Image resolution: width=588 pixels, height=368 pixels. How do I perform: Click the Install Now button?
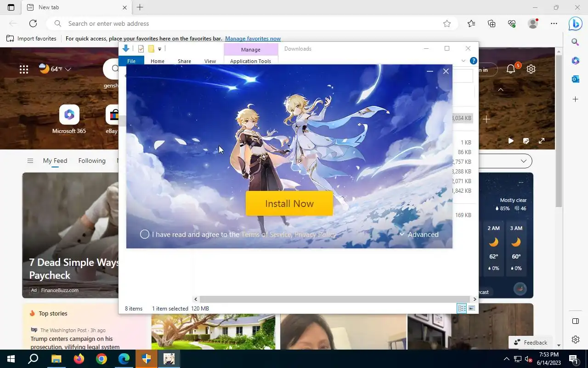click(289, 203)
